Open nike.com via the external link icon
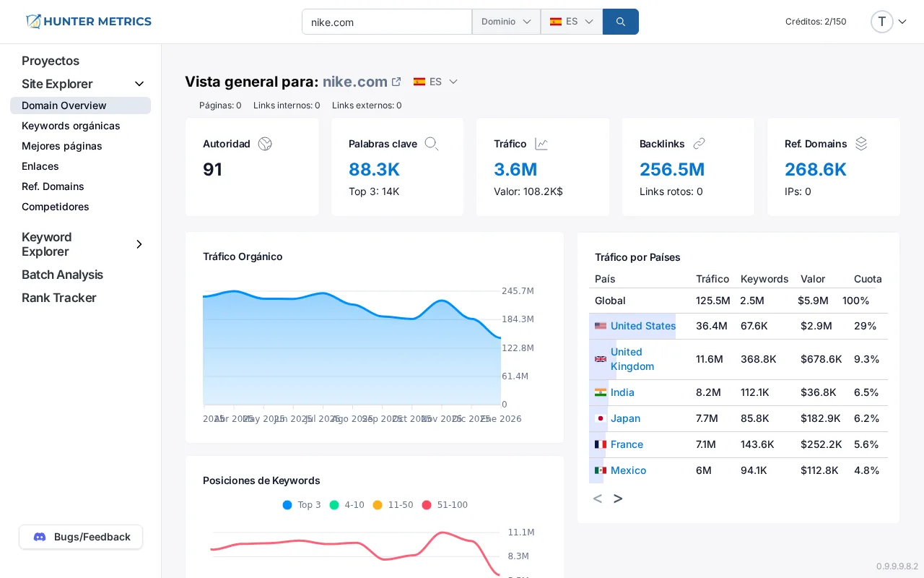This screenshot has height=578, width=924. click(396, 81)
